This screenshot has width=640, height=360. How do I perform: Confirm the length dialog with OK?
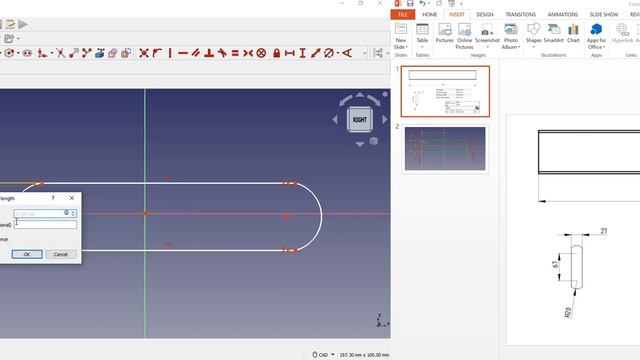27,254
